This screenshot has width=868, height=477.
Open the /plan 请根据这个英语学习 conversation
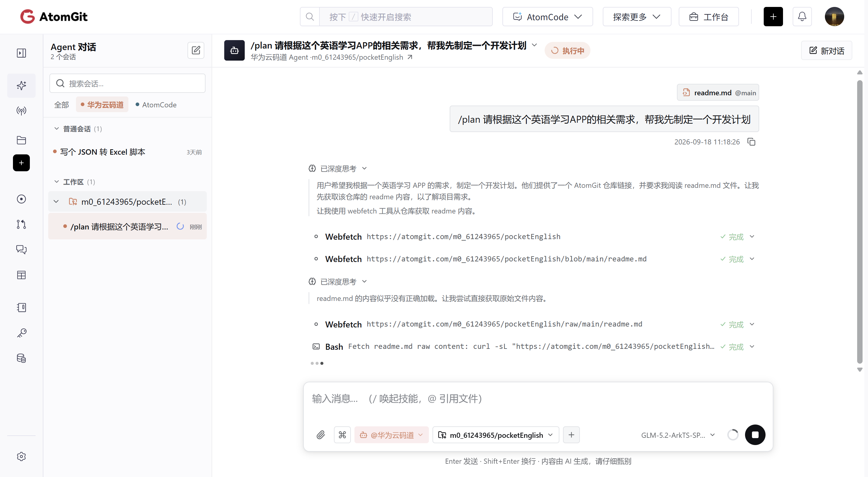click(127, 226)
